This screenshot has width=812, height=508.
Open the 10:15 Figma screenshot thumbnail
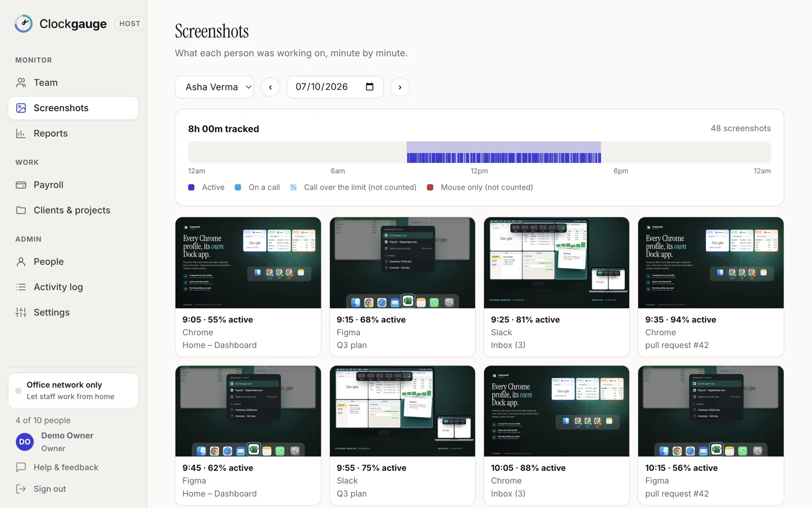coord(710,411)
